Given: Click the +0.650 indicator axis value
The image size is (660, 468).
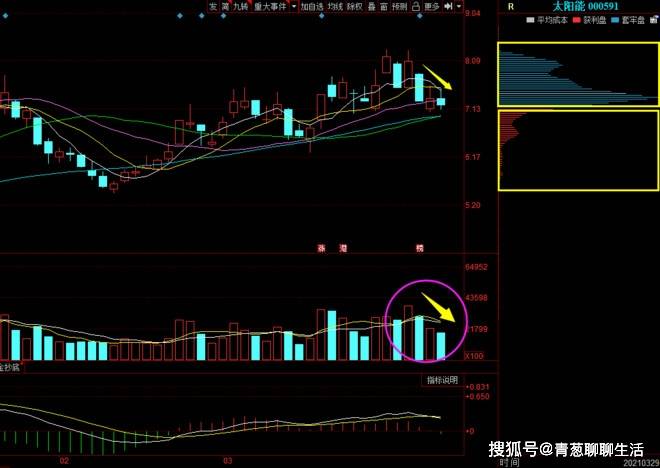Looking at the screenshot, I should click(477, 396).
